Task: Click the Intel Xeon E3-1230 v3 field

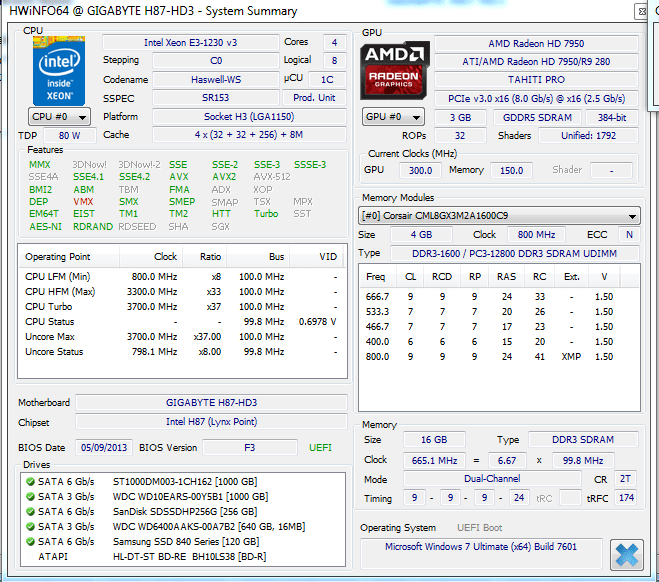Action: coord(190,43)
